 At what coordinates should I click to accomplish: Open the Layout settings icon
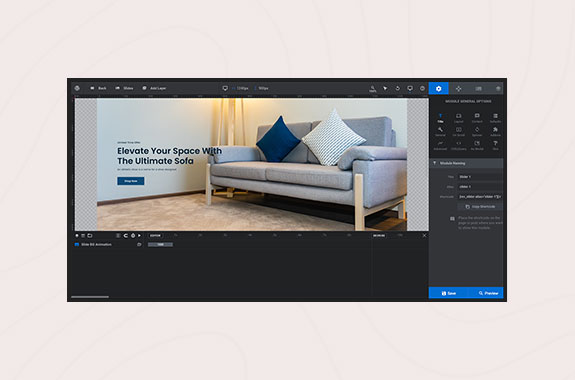[x=458, y=118]
